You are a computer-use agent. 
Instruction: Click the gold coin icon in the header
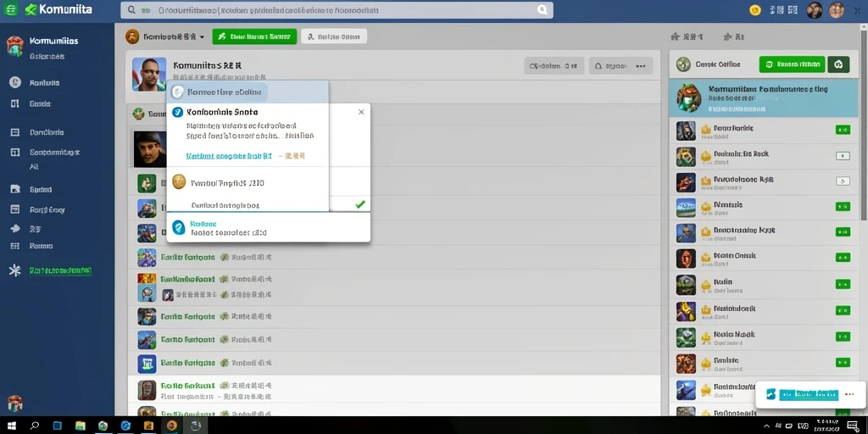755,9
